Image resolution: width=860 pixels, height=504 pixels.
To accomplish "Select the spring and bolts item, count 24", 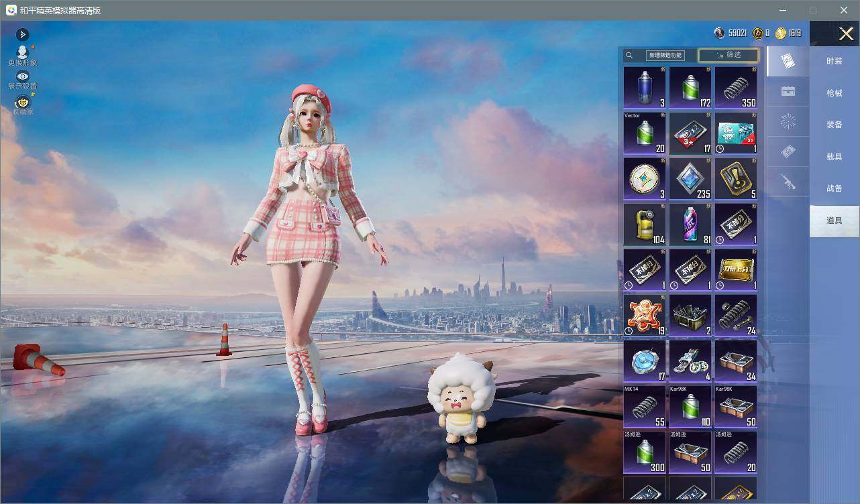I will pos(736,316).
